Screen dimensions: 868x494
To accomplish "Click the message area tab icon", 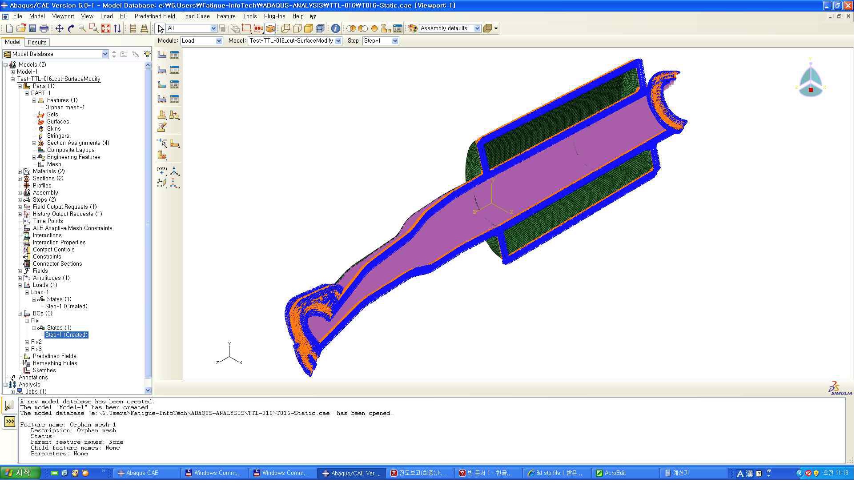I will (x=9, y=405).
